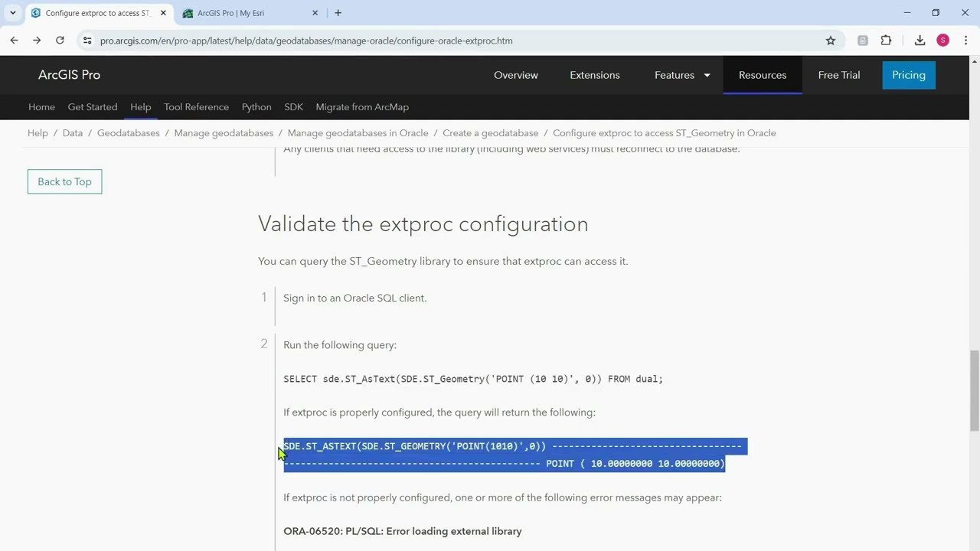Click Create a geodatabase breadcrumb
The image size is (980, 551).
coord(491,133)
